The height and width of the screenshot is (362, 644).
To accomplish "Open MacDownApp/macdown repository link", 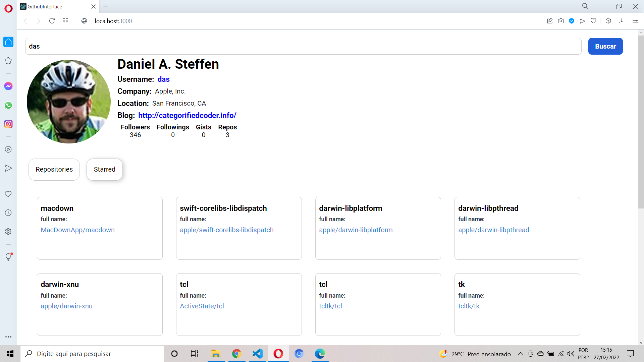I will pos(78,230).
